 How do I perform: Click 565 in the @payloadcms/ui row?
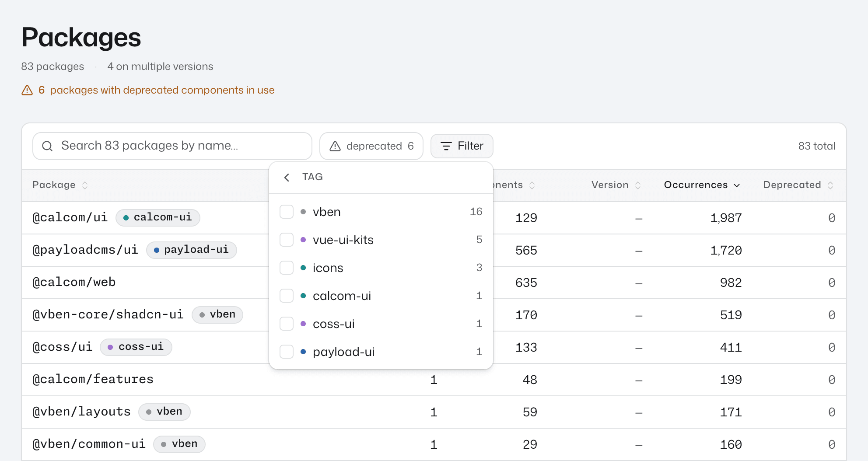tap(526, 250)
